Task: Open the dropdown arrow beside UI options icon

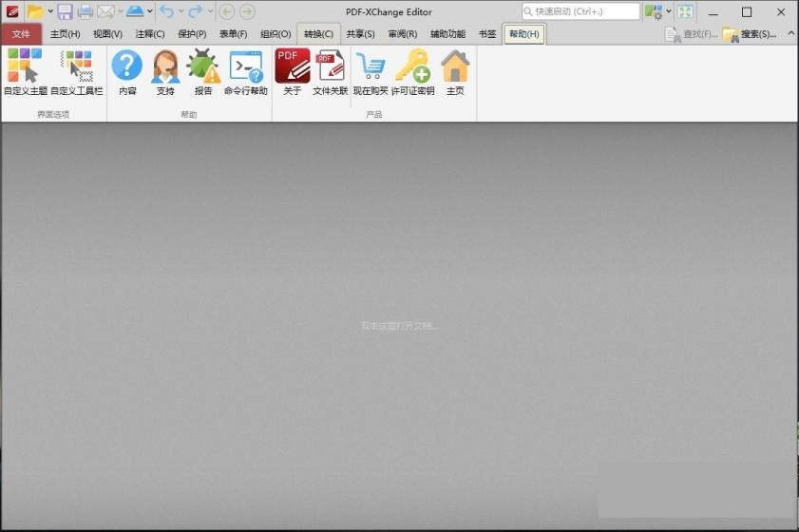Action: point(669,11)
